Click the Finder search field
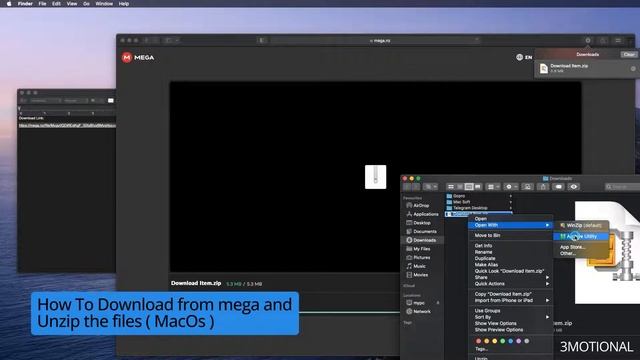This screenshot has width=640, height=360. click(622, 187)
